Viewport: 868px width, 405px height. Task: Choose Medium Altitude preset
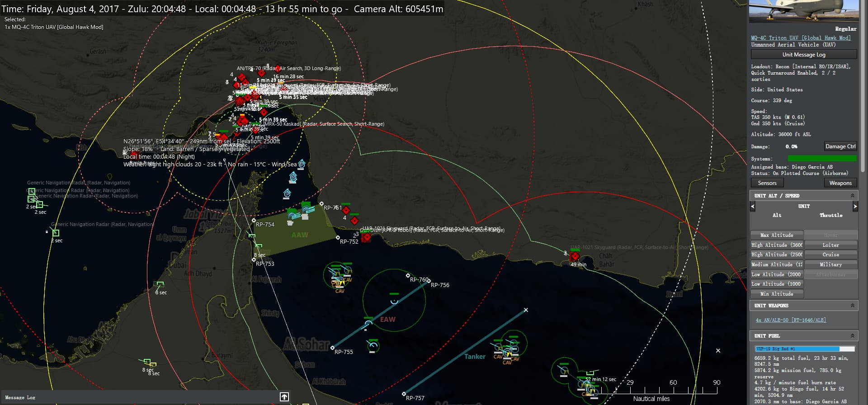[x=777, y=264]
